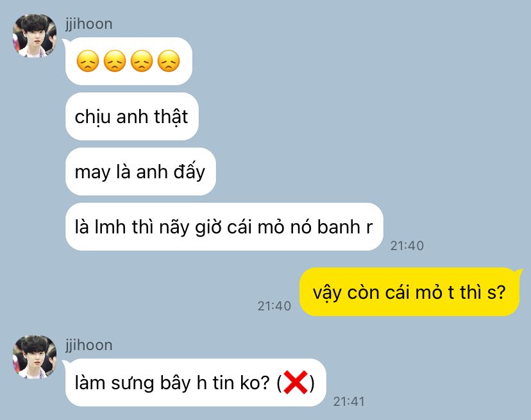531x420 pixels.
Task: Open jjihoon's lower profile picture
Action: (x=35, y=357)
